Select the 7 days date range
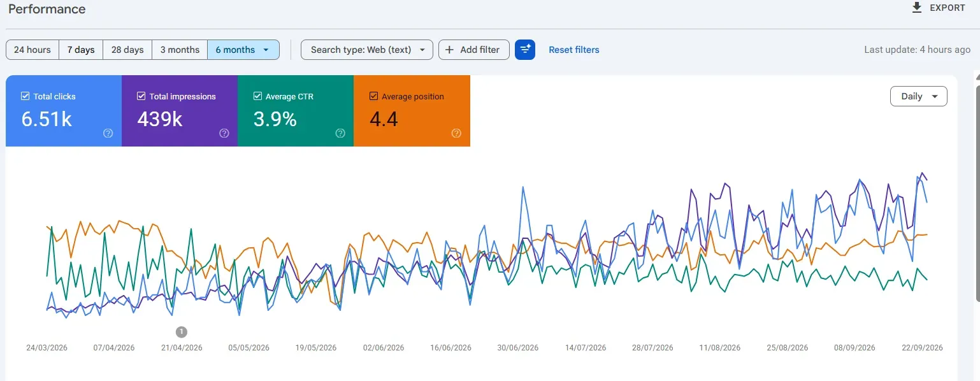980x381 pixels. (81, 50)
